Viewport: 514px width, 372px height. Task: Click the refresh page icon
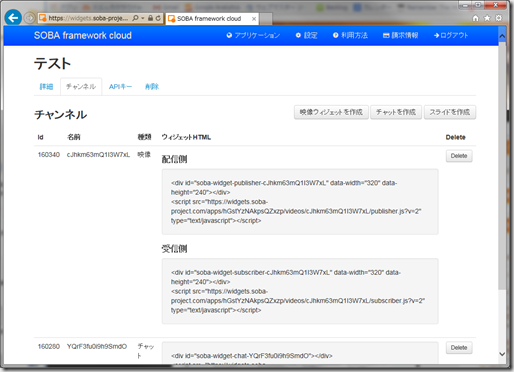(x=158, y=18)
